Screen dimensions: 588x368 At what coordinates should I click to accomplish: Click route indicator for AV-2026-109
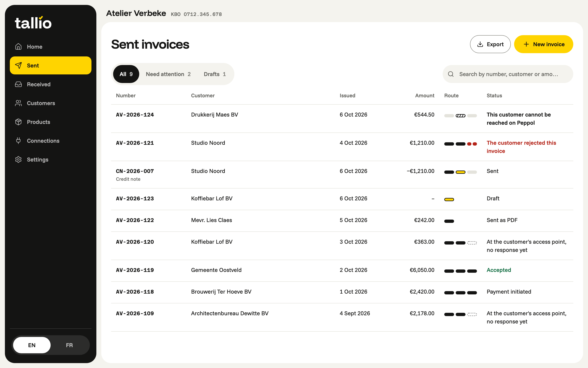[460, 314]
